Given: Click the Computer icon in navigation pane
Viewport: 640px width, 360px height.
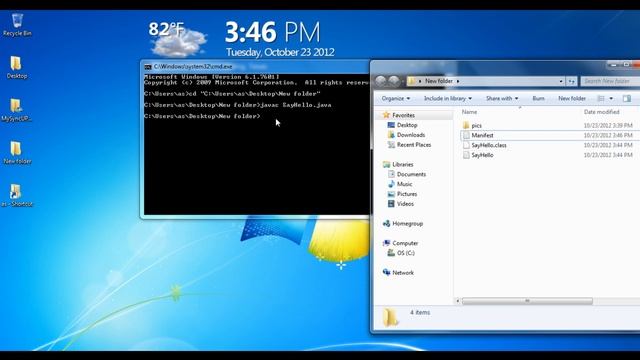Looking at the screenshot, I should (x=386, y=243).
